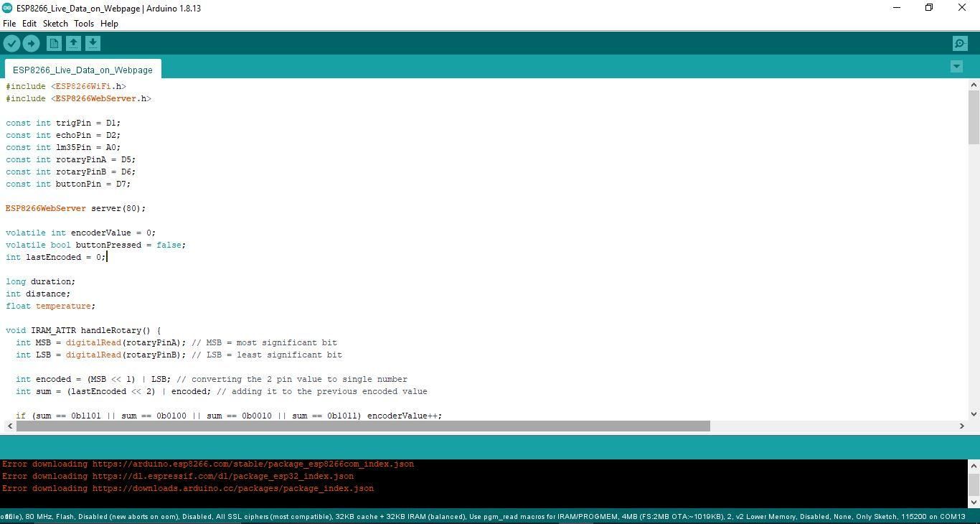The width and height of the screenshot is (980, 524).
Task: Click the ESP8266WebServer.h include line
Action: (x=79, y=98)
